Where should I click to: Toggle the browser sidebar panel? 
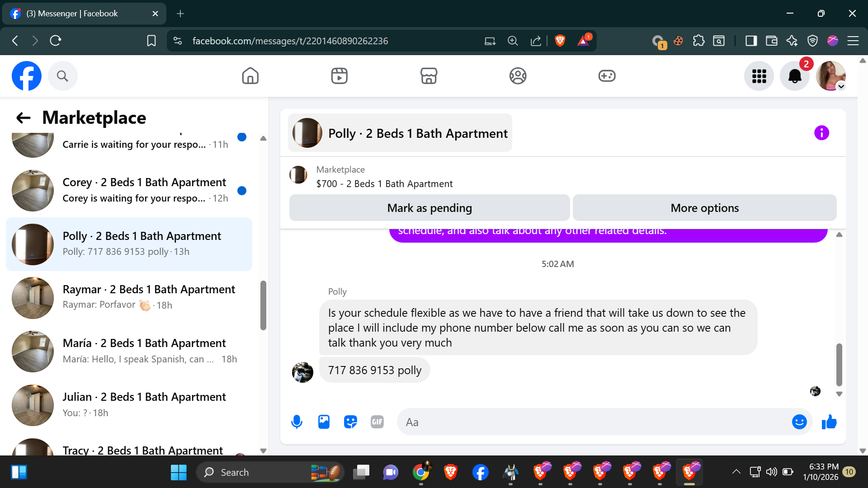click(751, 41)
